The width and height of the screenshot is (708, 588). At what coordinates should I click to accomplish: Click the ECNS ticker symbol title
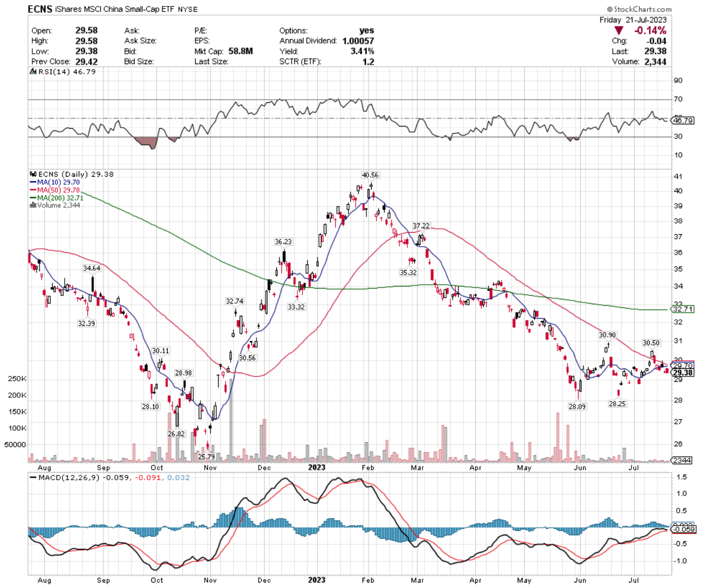[40, 9]
